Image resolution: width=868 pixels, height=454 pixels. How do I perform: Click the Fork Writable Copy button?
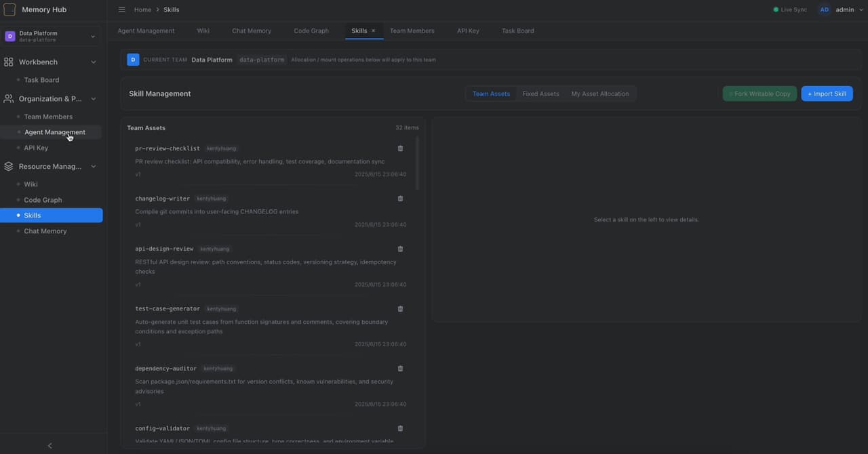[x=759, y=94]
